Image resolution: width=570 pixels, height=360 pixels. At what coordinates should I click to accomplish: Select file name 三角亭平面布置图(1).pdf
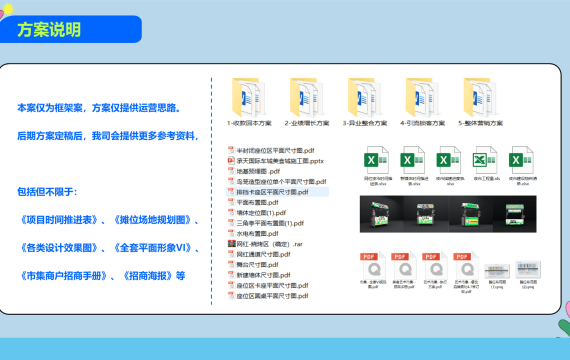270,223
